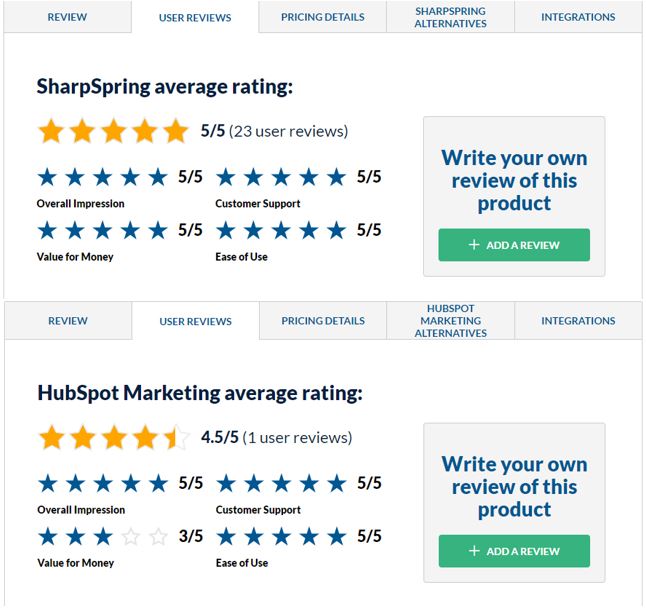Click empty fourth star of HubSpot Value for Money
Screen dimensions: 646x612
point(131,537)
